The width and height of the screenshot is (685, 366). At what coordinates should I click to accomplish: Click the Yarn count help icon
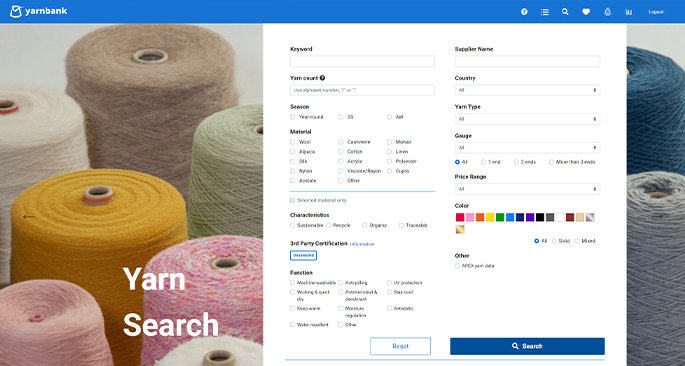pos(322,78)
